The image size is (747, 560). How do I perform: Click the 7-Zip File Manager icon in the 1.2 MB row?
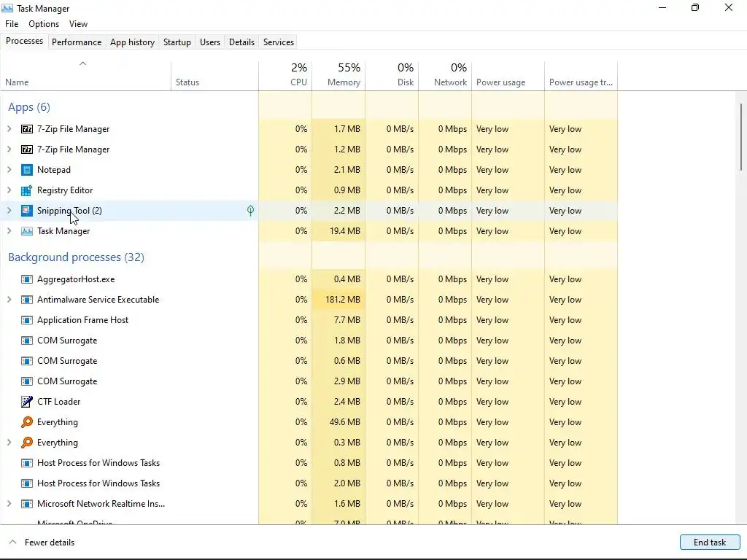27,149
